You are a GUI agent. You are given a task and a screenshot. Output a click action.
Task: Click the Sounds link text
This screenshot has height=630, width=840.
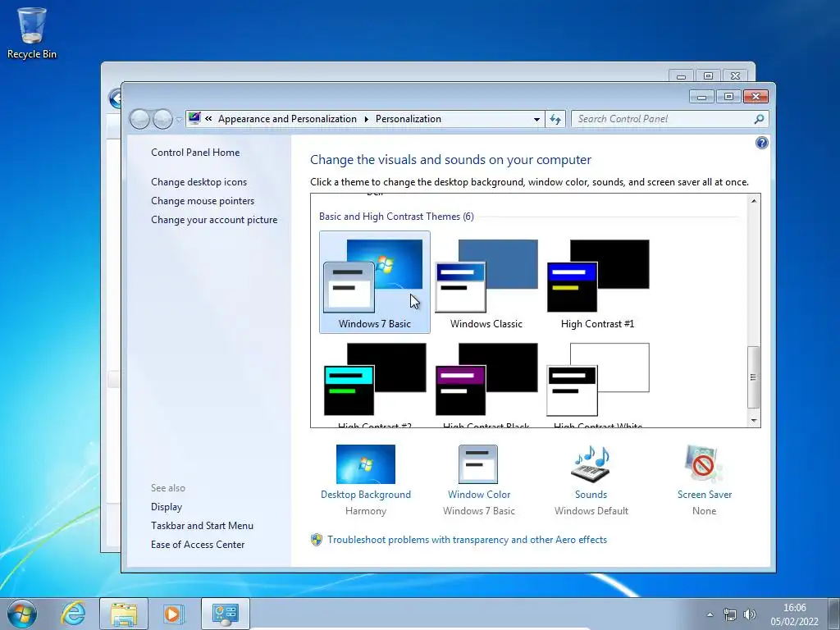tap(591, 495)
